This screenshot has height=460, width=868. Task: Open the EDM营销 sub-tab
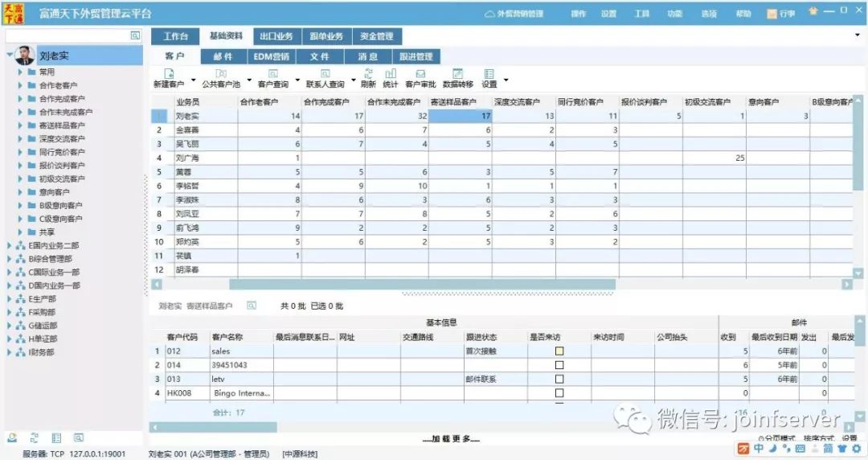click(x=272, y=56)
